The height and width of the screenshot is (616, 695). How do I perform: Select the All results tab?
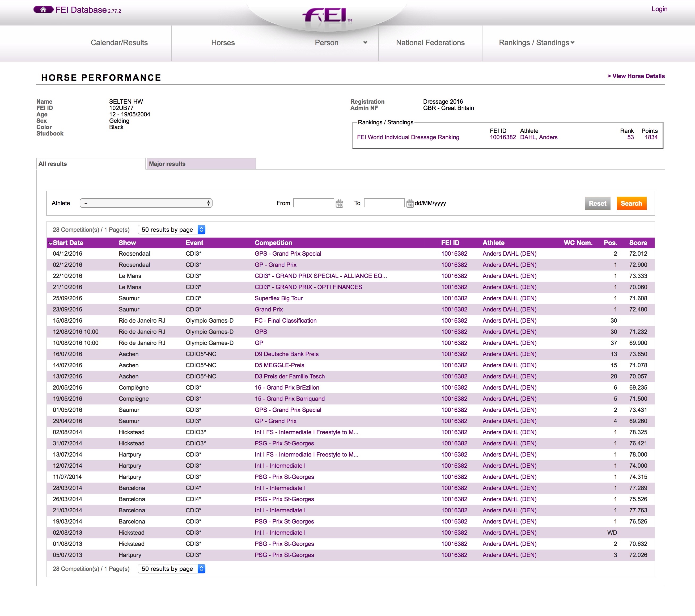[90, 164]
